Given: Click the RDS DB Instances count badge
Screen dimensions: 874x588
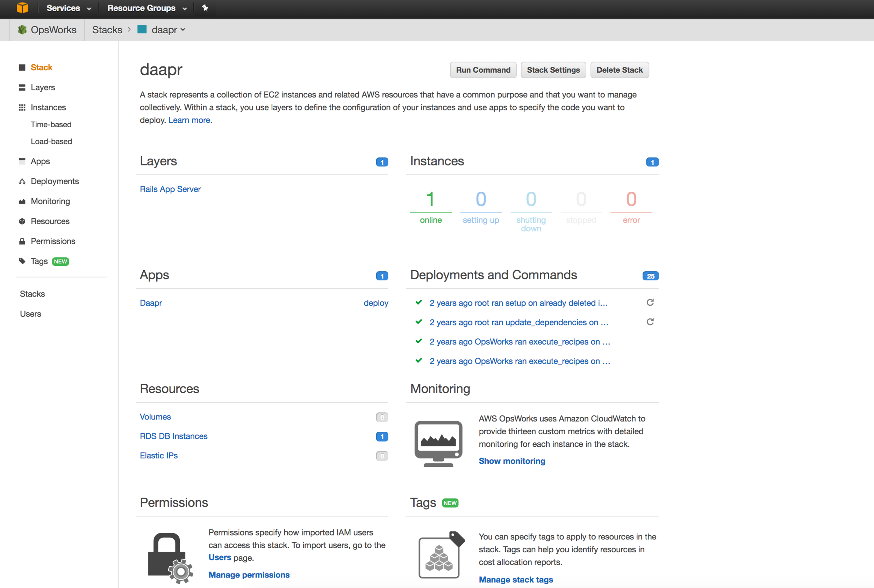Looking at the screenshot, I should [382, 437].
